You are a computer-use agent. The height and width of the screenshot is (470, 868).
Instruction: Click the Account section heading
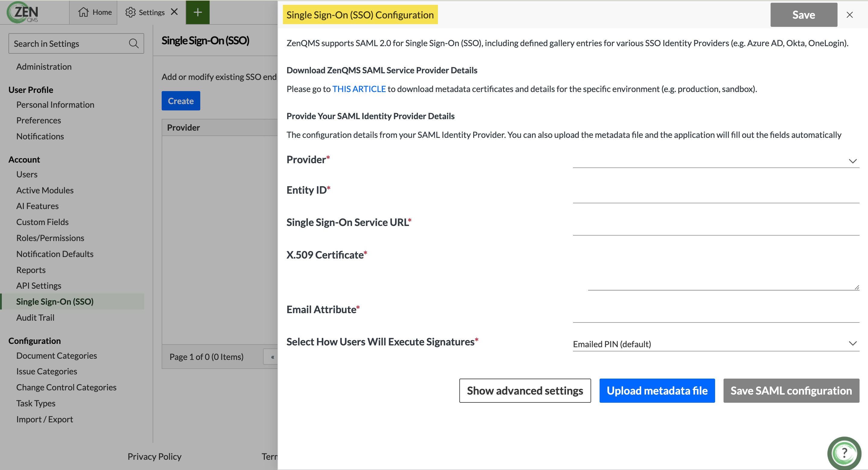pos(24,159)
